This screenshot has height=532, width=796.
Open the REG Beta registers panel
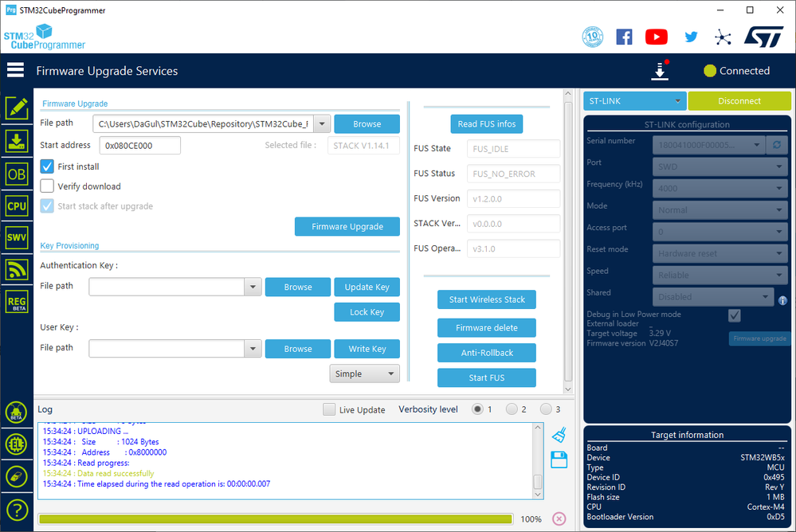[x=17, y=302]
